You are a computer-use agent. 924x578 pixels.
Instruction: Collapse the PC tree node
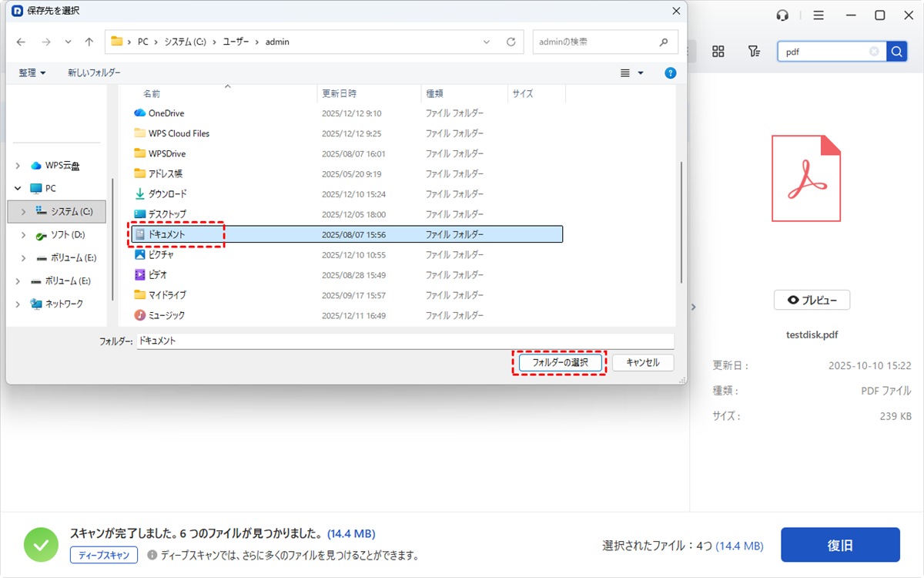click(x=18, y=188)
